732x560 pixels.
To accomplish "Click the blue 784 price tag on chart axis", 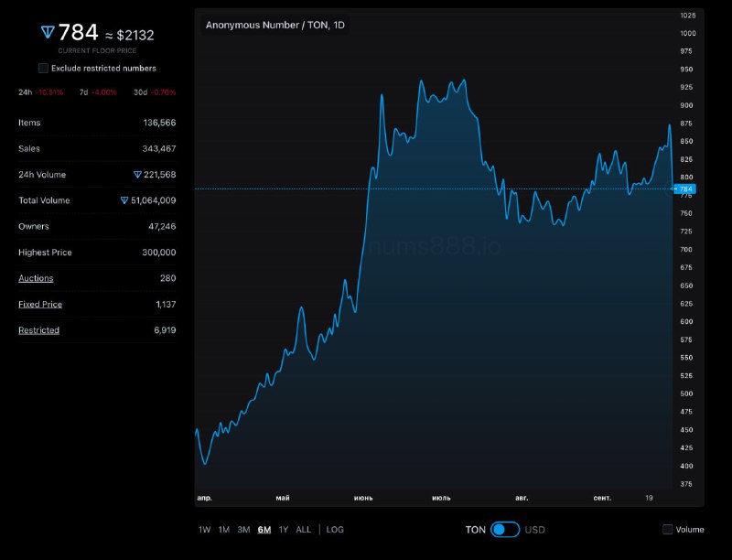I will coord(684,189).
